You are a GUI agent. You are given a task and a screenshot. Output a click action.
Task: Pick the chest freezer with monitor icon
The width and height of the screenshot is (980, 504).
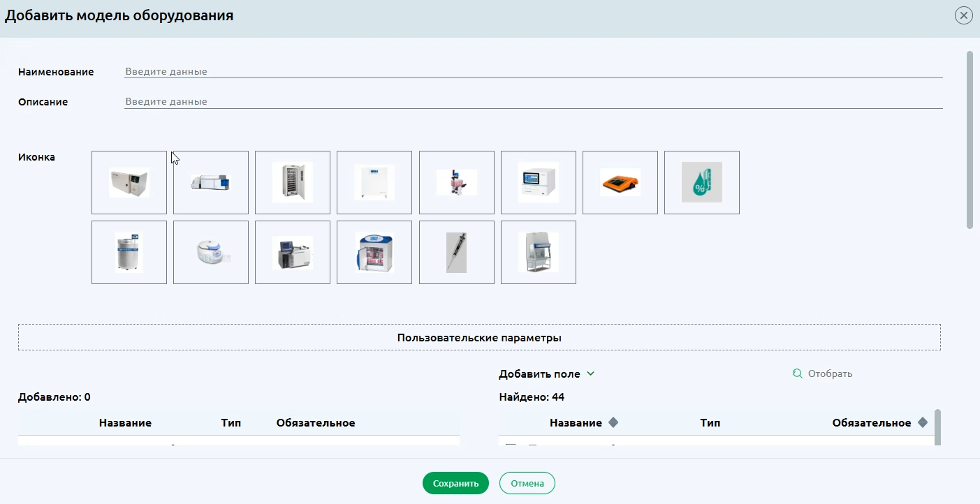[x=293, y=252]
